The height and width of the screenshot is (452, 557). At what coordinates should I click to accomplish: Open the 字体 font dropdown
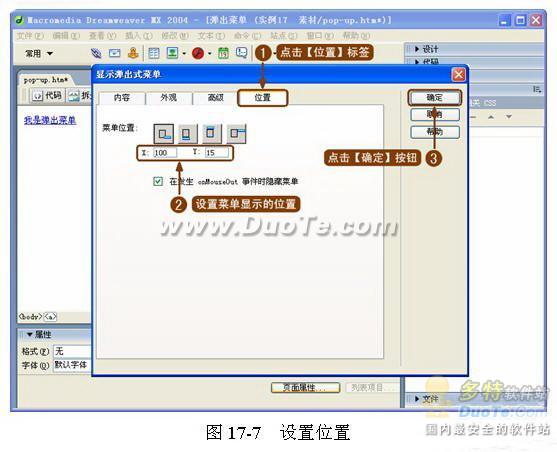coord(72,365)
